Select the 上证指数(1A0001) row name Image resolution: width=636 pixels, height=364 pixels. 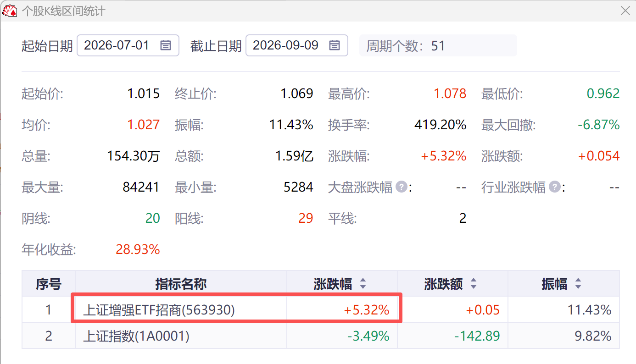[136, 336]
